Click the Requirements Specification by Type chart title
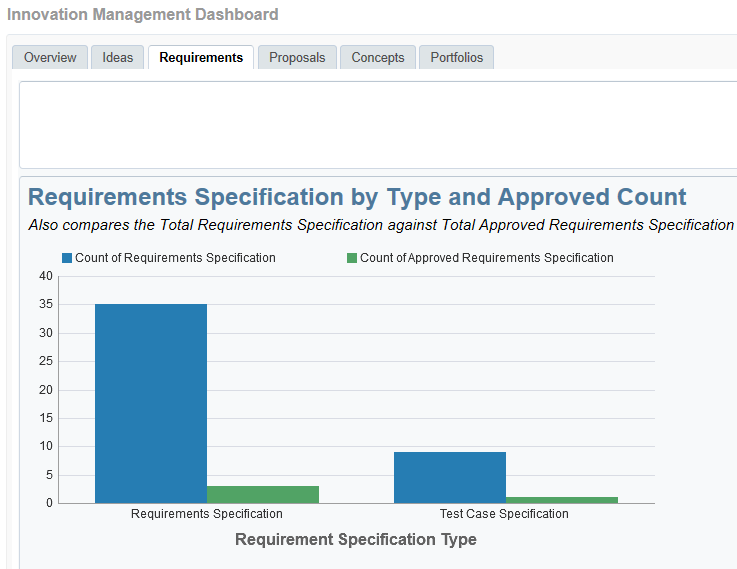This screenshot has height=569, width=737. 357,197
